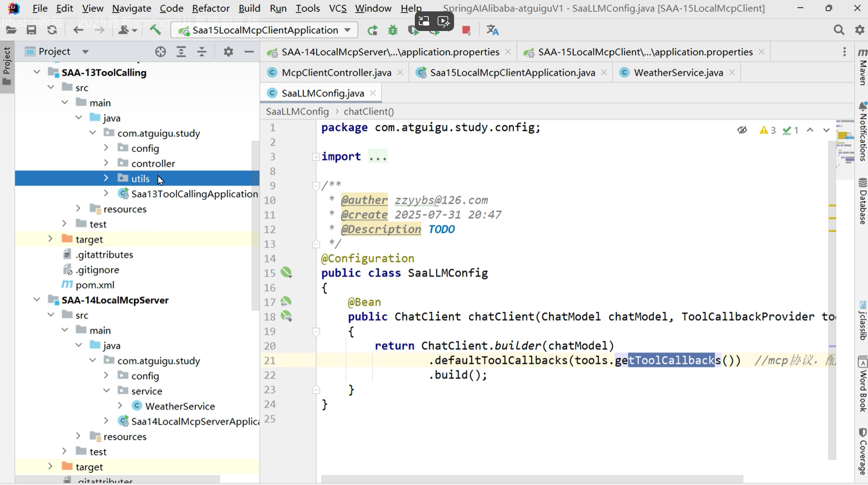Click the Debug bug icon
The image size is (868, 485).
tap(393, 30)
